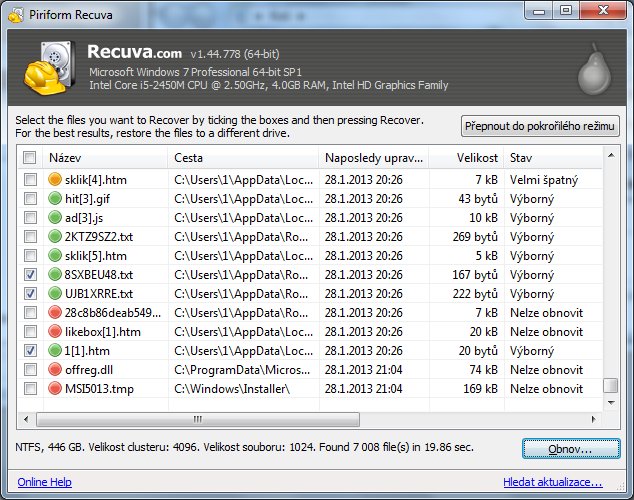The height and width of the screenshot is (500, 634).
Task: Click the green status dot for 2KTZ9SZ2.txt
Action: 55,236
